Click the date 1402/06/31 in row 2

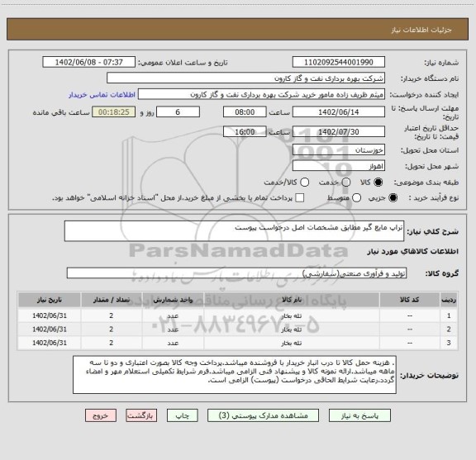pyautogui.click(x=50, y=330)
